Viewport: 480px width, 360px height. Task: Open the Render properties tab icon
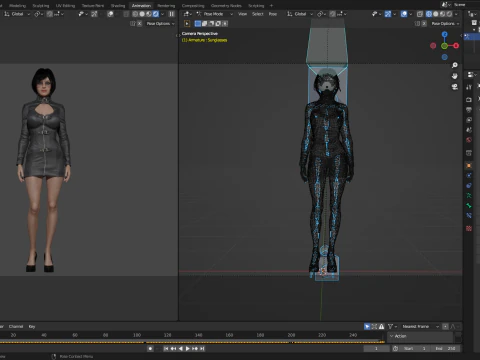point(469,99)
